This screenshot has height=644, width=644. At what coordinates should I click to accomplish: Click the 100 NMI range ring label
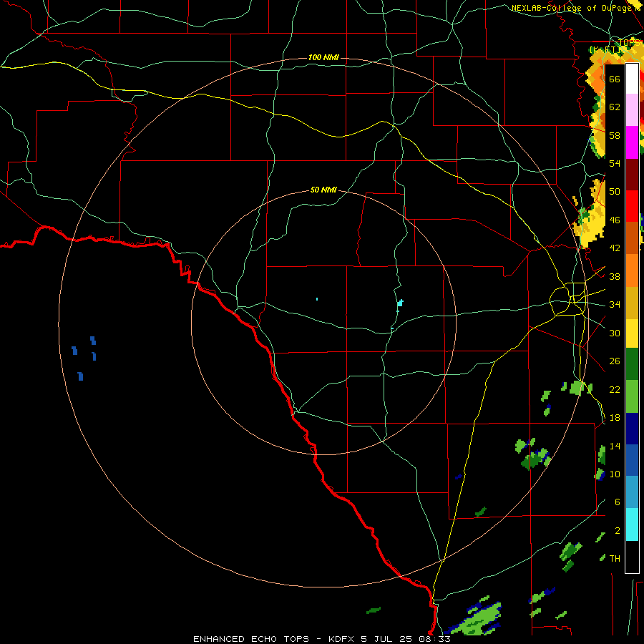tap(323, 57)
